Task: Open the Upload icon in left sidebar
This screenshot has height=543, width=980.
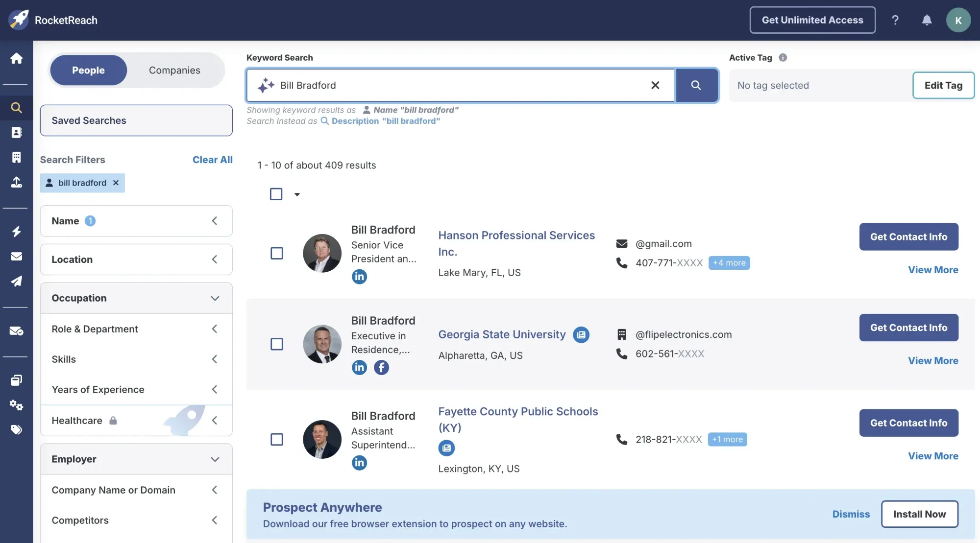Action: (16, 182)
